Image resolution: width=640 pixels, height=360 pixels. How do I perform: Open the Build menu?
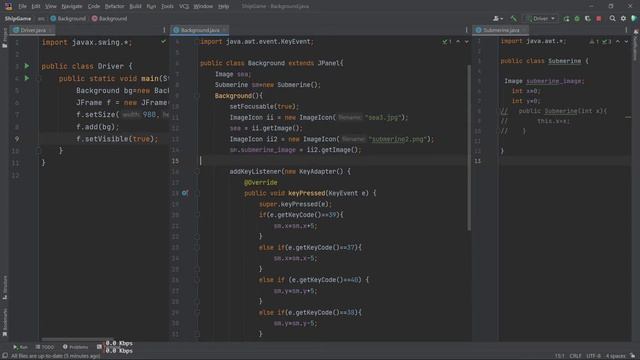[x=135, y=7]
